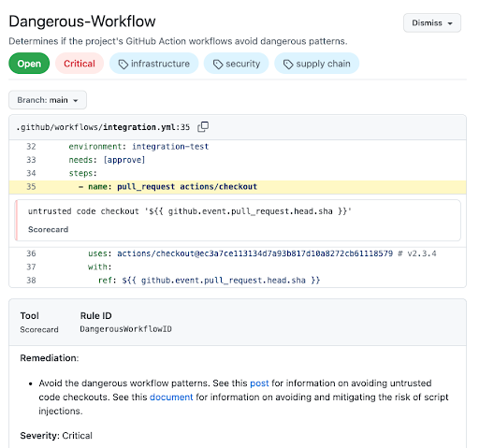The width and height of the screenshot is (479, 448).
Task: Click highlighted line 35 in code
Action: (238, 187)
